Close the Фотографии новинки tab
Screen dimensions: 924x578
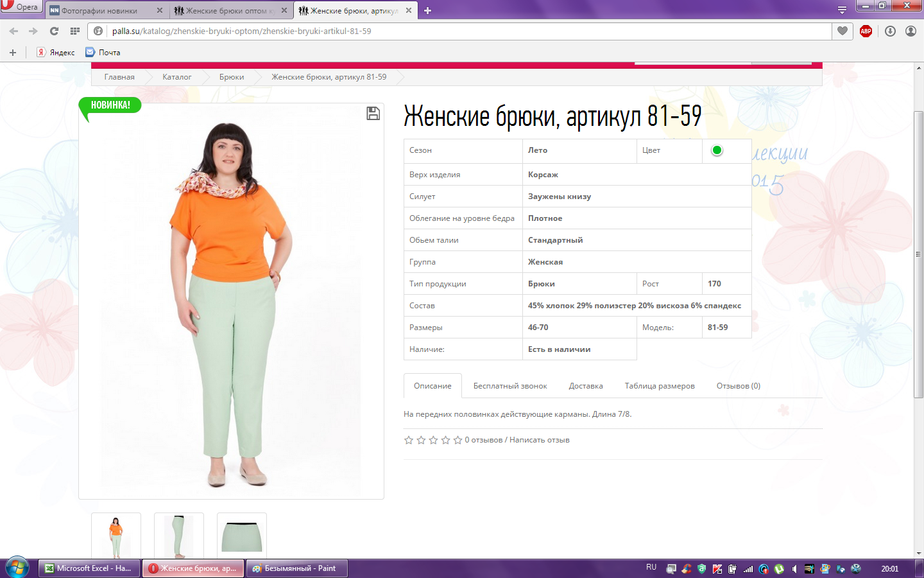[x=160, y=10]
